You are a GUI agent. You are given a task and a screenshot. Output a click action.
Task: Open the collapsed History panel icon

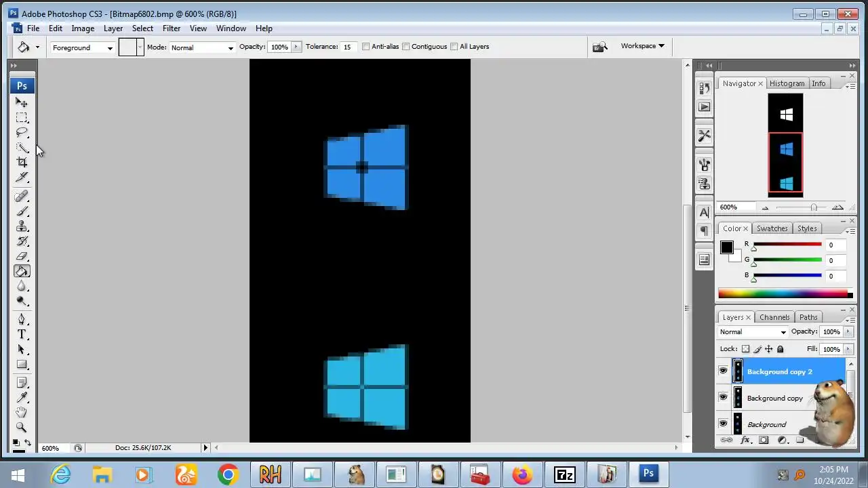click(x=704, y=87)
